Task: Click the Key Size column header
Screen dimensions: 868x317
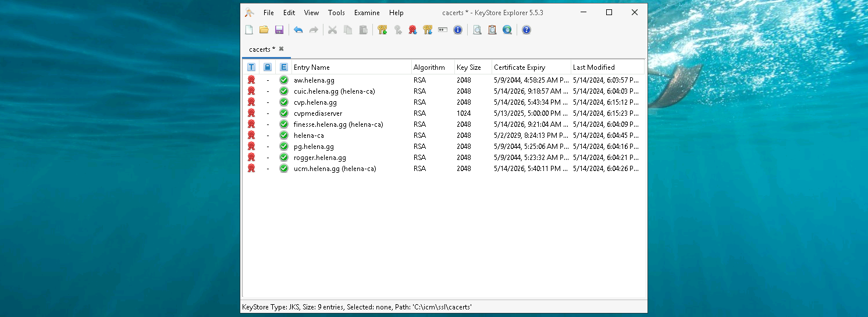Action: (469, 67)
